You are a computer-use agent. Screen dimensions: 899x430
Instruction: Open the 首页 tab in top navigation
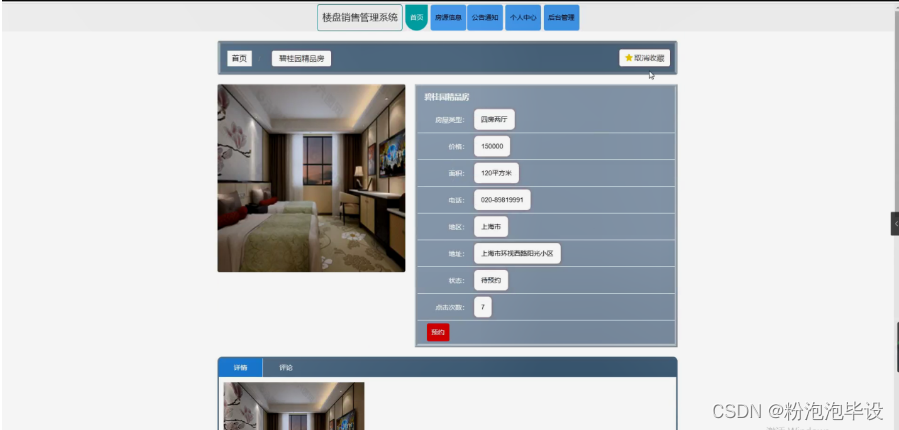pos(416,18)
